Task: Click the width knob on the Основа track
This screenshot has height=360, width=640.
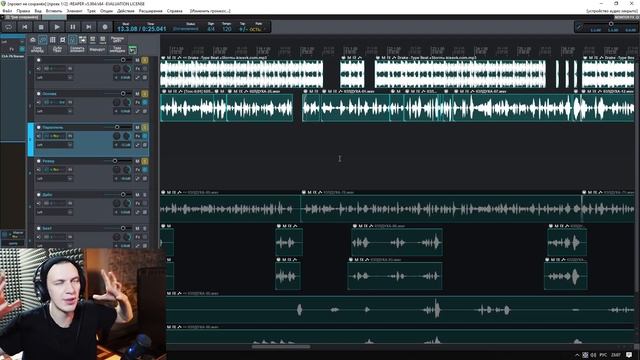Action: click(x=127, y=102)
